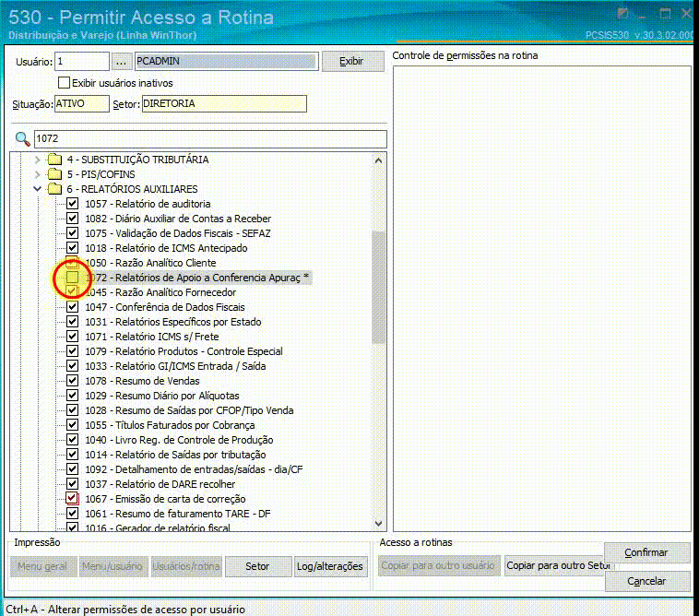Uncheck 1075 - Validação de Dados Fiscais
This screenshot has width=699, height=616.
(72, 233)
